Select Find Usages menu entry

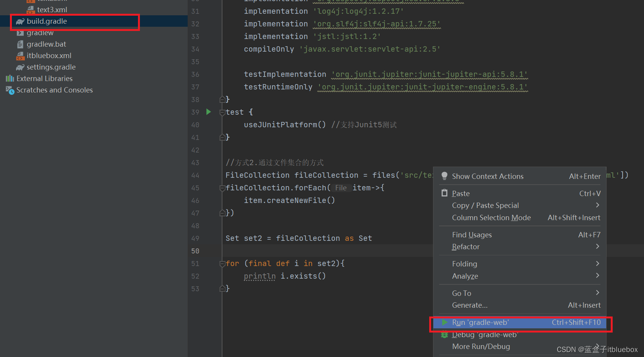(x=520, y=235)
